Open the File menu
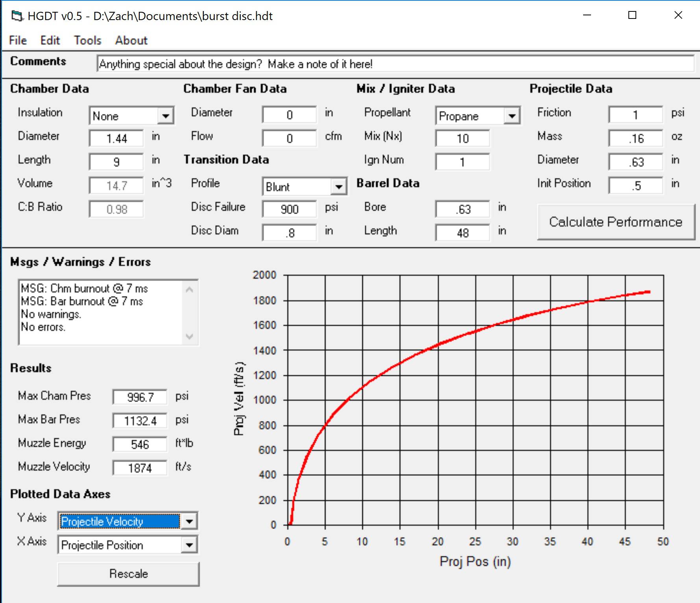Screen dimensions: 700x603 coord(18,40)
